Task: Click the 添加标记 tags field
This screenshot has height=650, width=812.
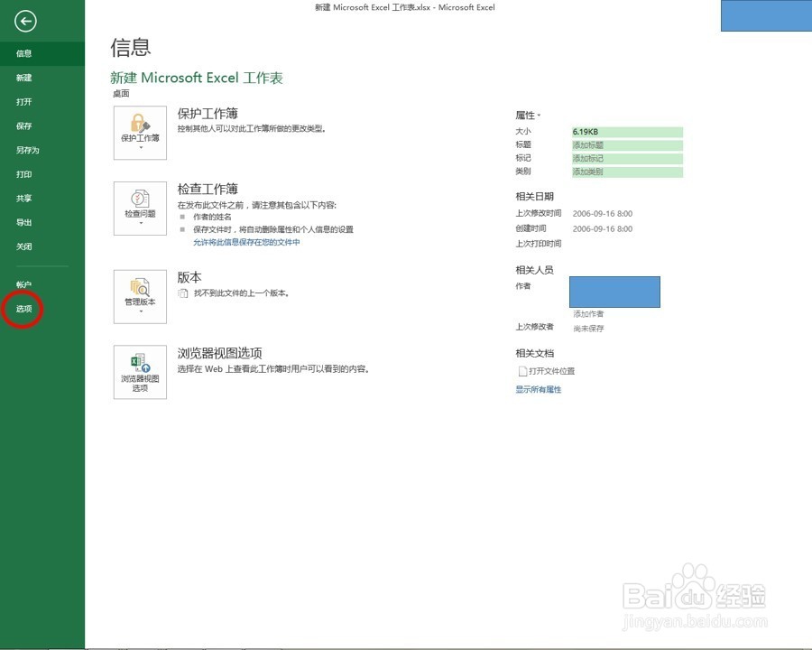Action: tap(627, 159)
